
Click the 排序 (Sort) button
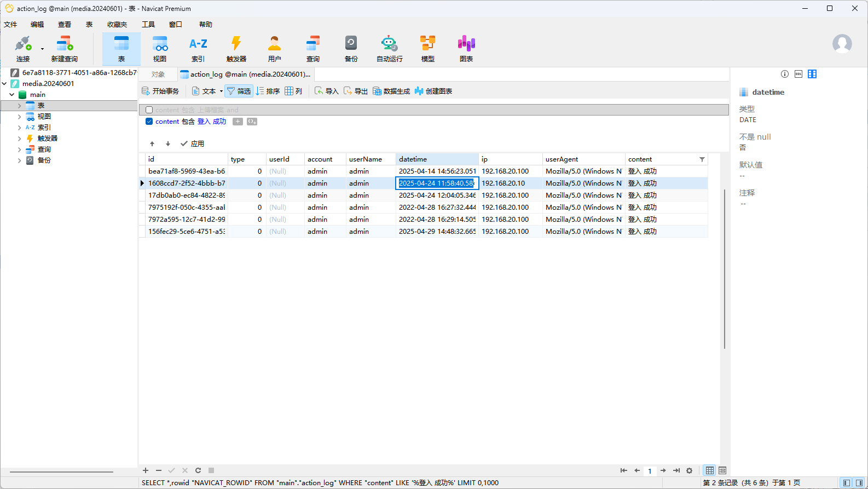click(x=268, y=91)
